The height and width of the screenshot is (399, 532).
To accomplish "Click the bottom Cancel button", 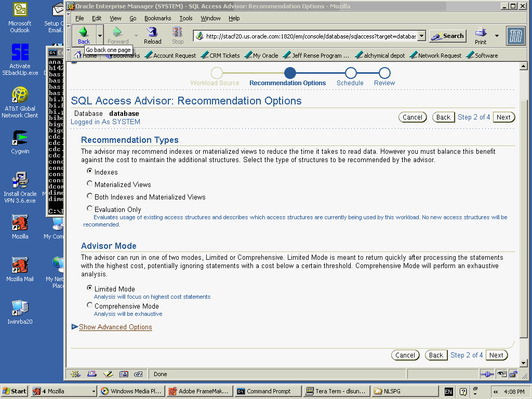I will point(405,355).
